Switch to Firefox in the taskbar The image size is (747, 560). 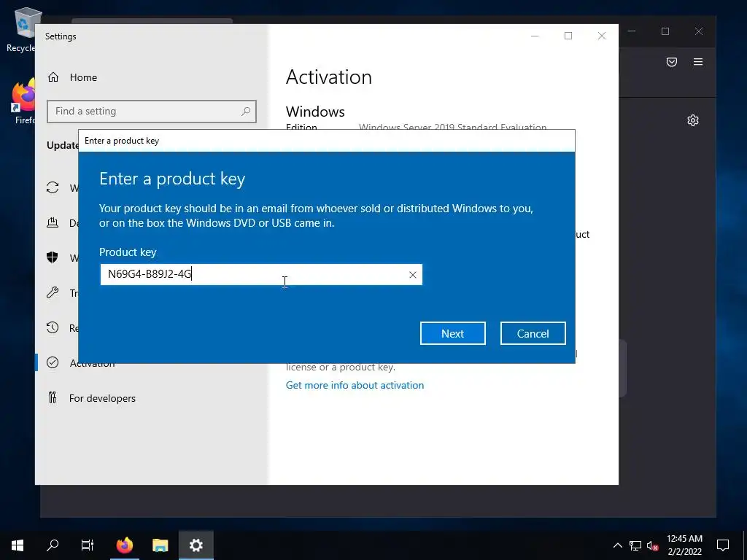125,545
